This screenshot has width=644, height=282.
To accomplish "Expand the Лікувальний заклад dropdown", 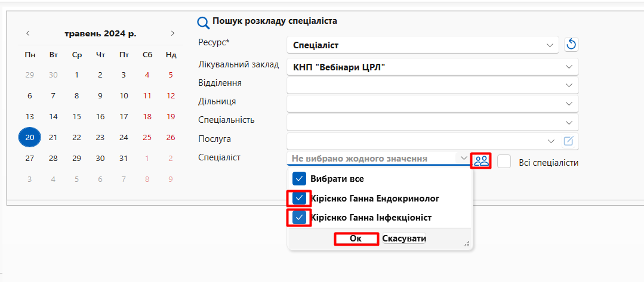I will 569,67.
